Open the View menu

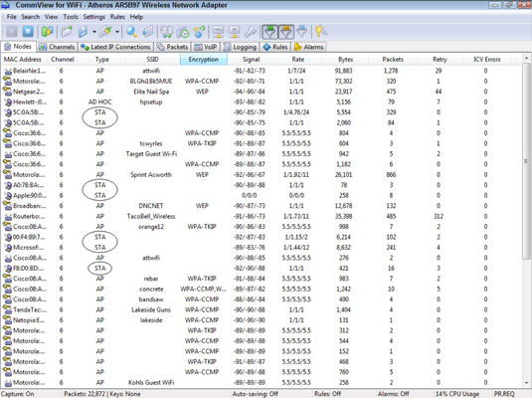(x=52, y=17)
